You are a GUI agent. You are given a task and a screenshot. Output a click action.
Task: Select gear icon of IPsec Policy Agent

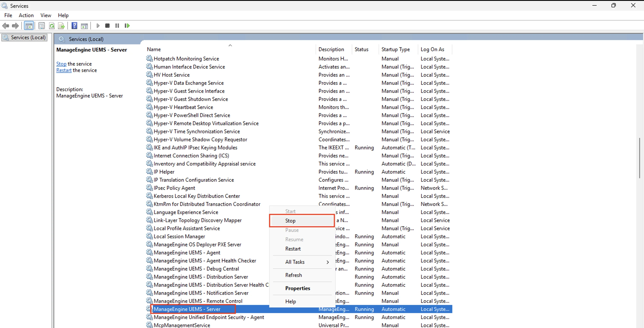tap(149, 188)
